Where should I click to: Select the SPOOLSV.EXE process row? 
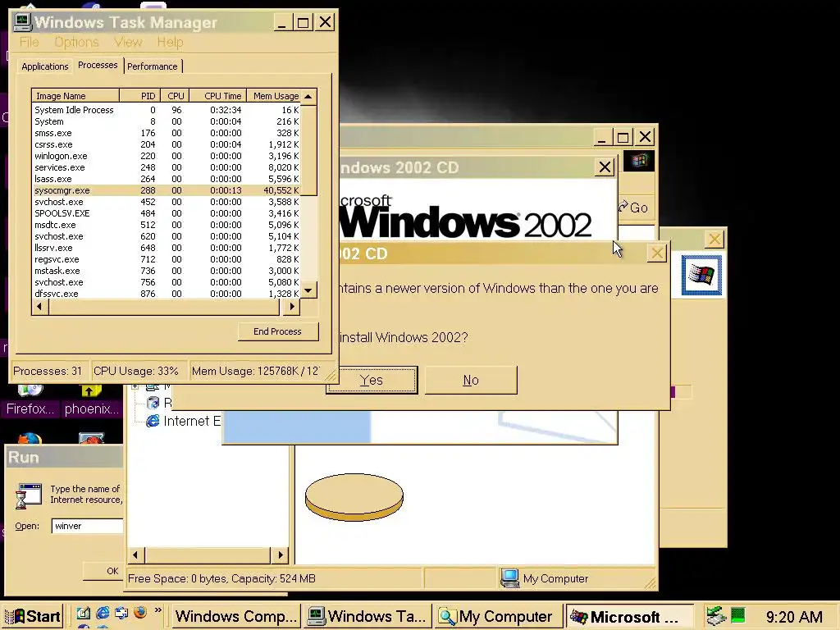(167, 213)
